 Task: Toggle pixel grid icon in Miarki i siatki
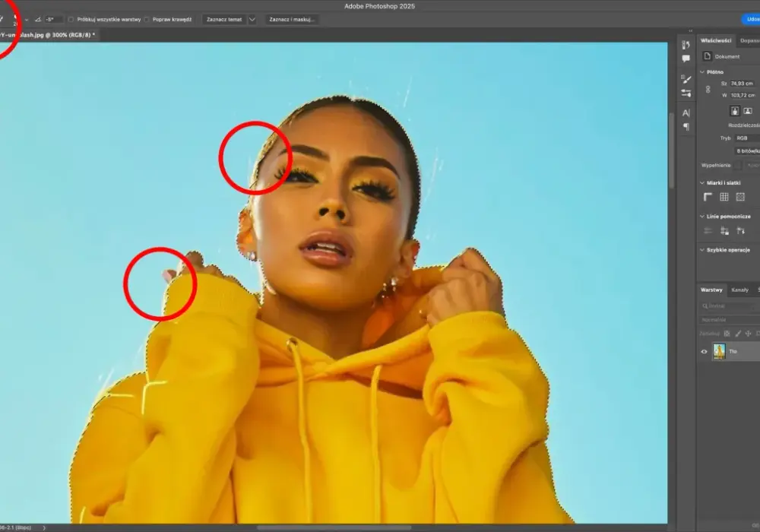[740, 197]
